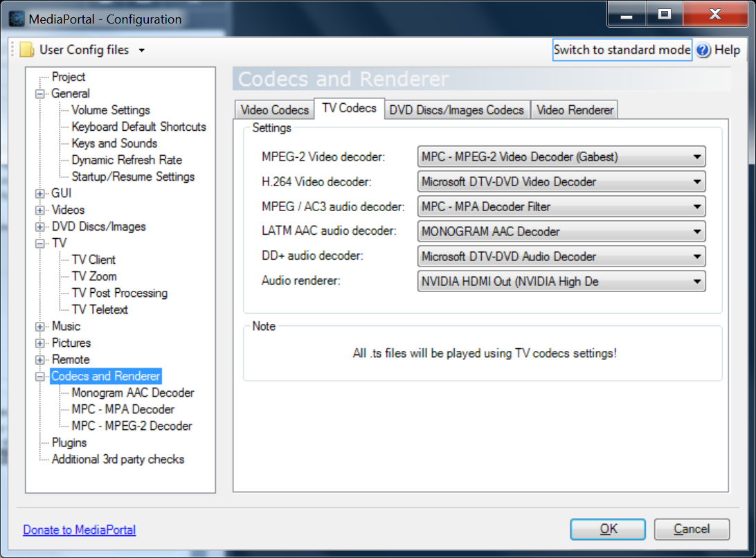
Task: Open the MPEG-2 Video decoder dropdown
Action: [x=561, y=156]
